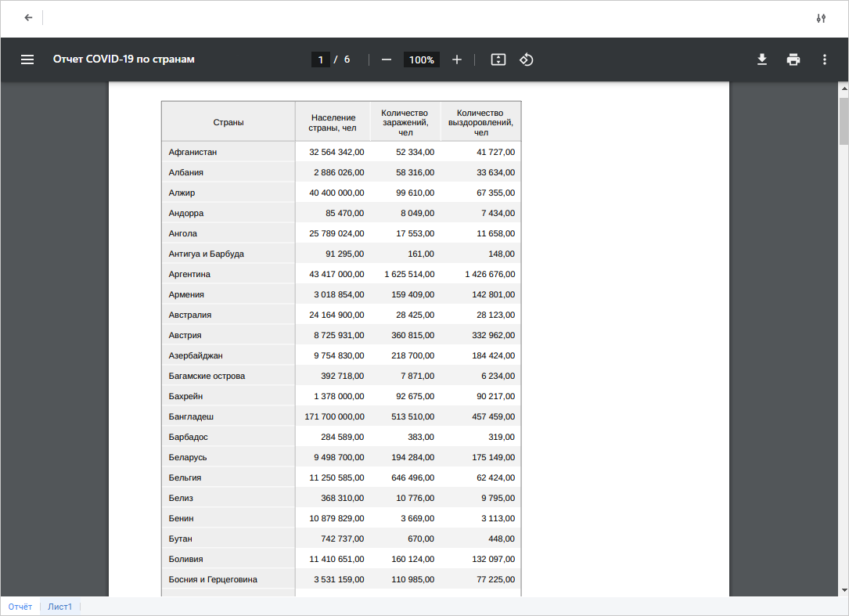Zoom out with the minus icon
The height and width of the screenshot is (616, 849).
(386, 59)
